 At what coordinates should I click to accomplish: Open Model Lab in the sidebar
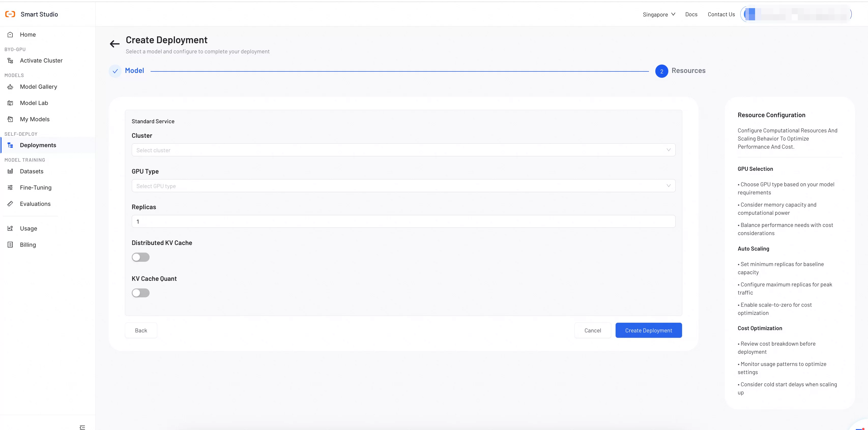click(48, 103)
